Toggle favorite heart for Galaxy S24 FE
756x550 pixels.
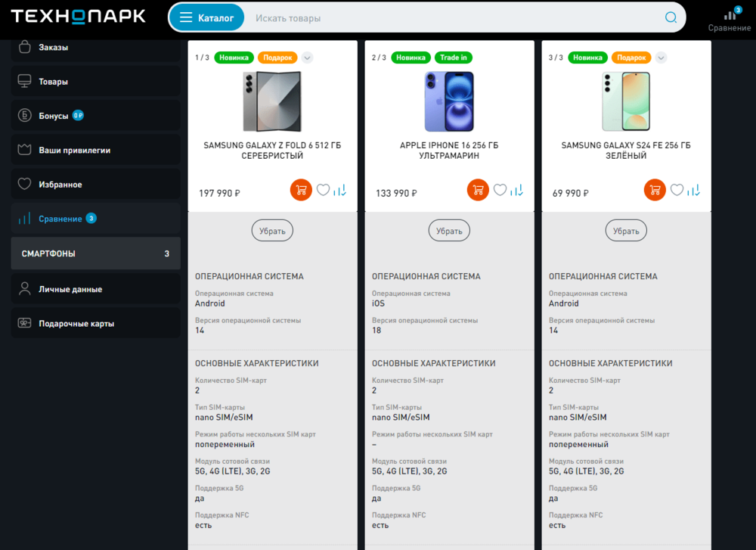677,190
